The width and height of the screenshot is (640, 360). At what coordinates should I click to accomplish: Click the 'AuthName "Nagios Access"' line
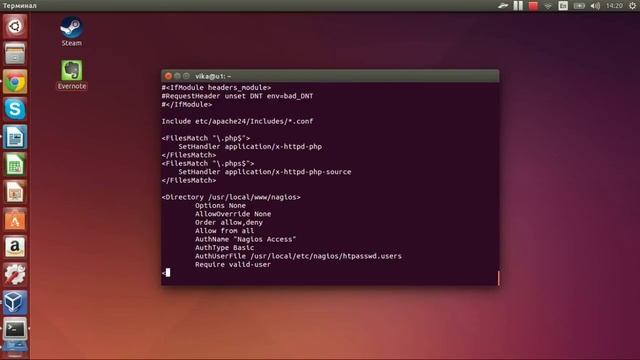(x=246, y=239)
